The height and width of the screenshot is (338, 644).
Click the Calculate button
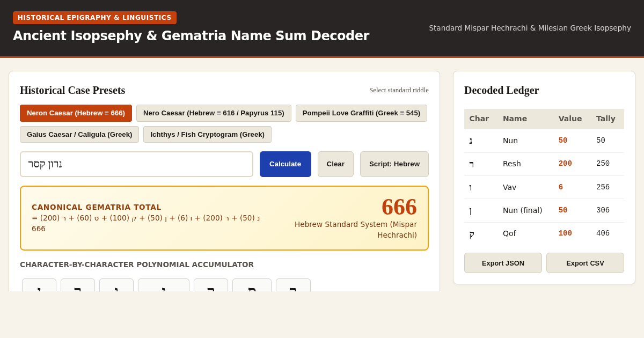pyautogui.click(x=286, y=164)
